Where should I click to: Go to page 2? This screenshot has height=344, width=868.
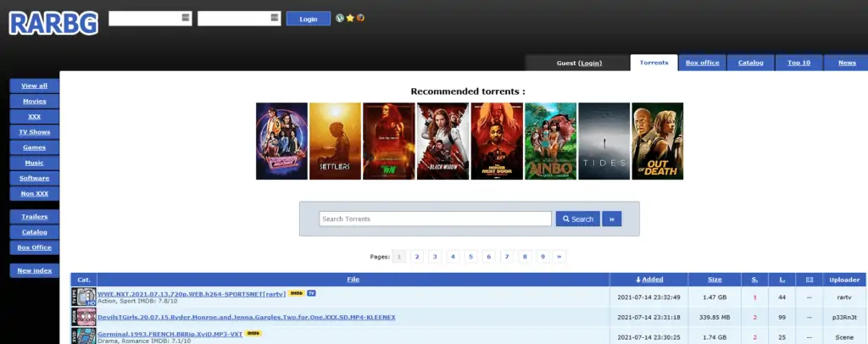tap(417, 257)
